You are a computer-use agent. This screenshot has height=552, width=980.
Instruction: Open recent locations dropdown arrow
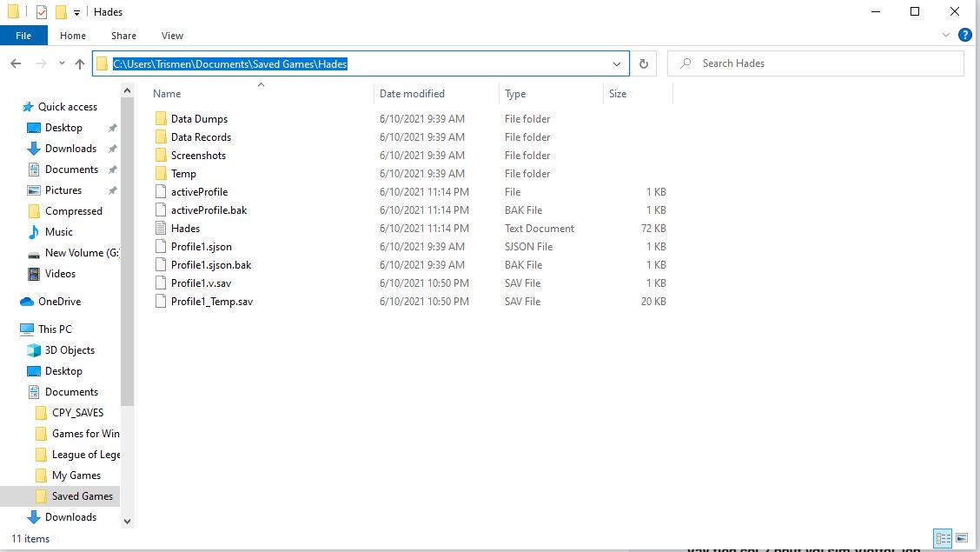tap(62, 63)
